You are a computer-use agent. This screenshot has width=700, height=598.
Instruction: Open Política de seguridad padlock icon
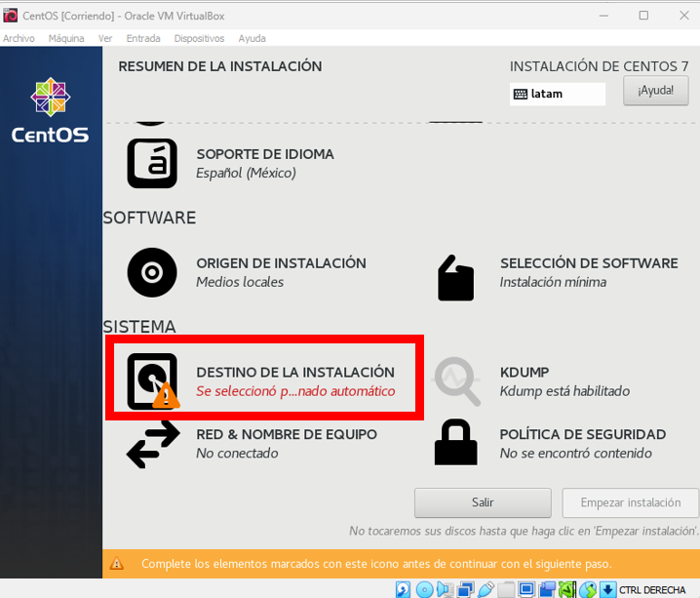[x=456, y=442]
